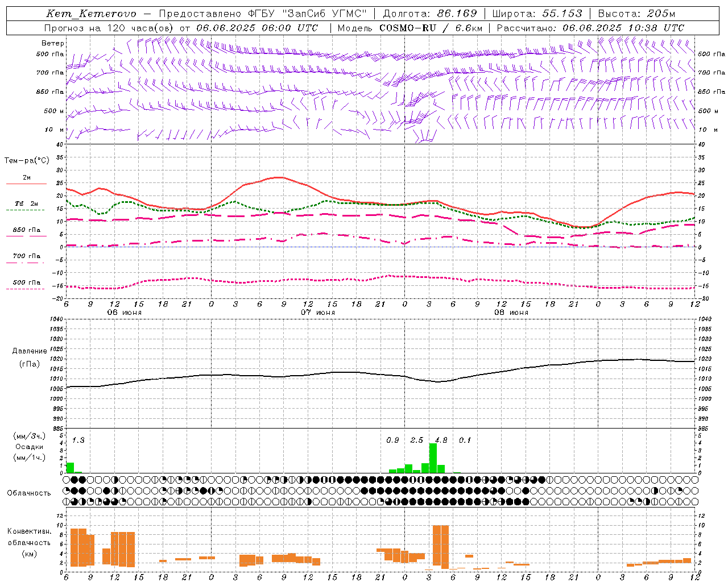Select the 'Конвективн.' convective cloud label

29,531
